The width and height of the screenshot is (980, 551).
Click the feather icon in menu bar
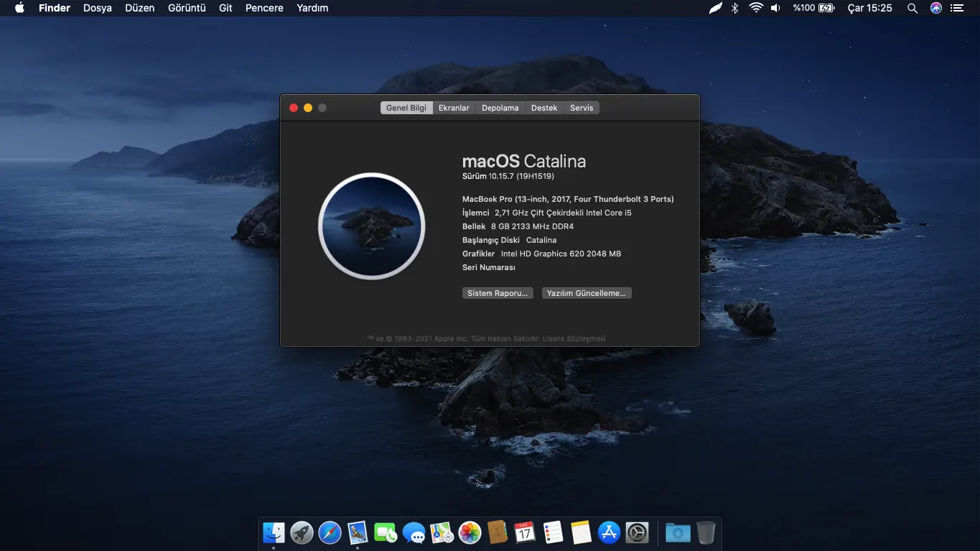pyautogui.click(x=715, y=8)
